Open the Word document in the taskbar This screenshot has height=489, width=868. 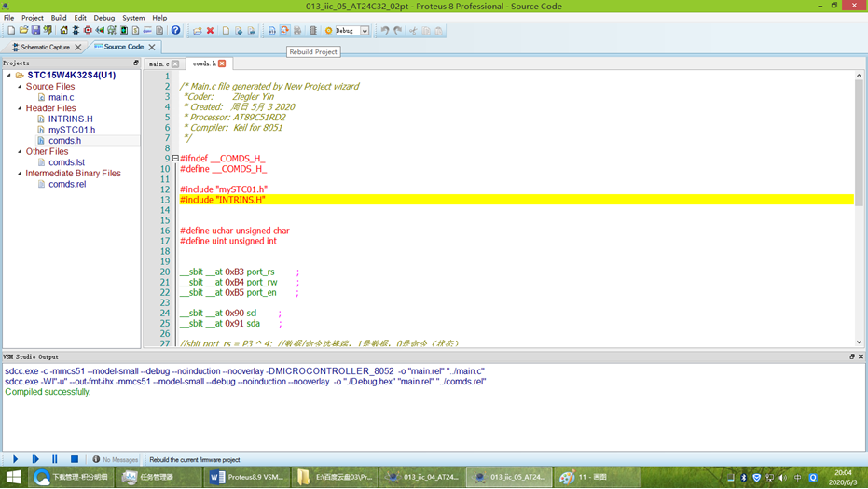[x=246, y=477]
